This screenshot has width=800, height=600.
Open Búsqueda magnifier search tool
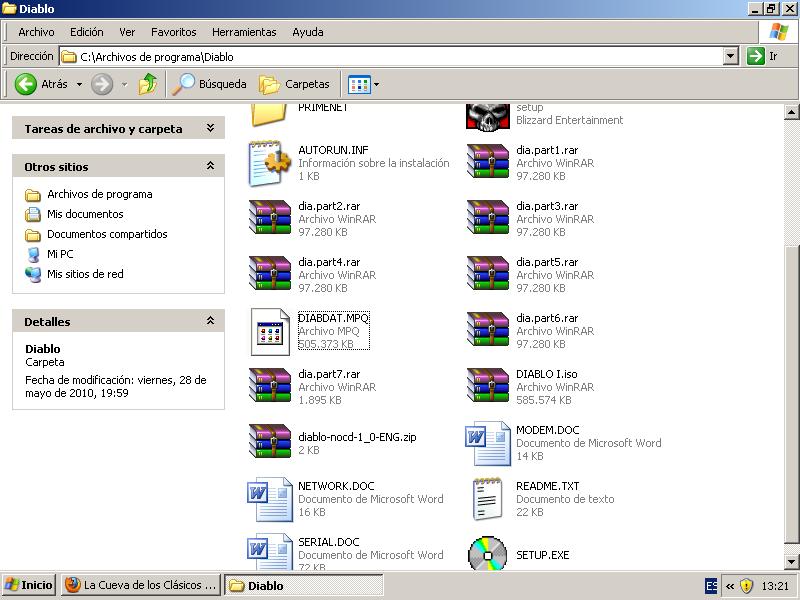(x=209, y=84)
